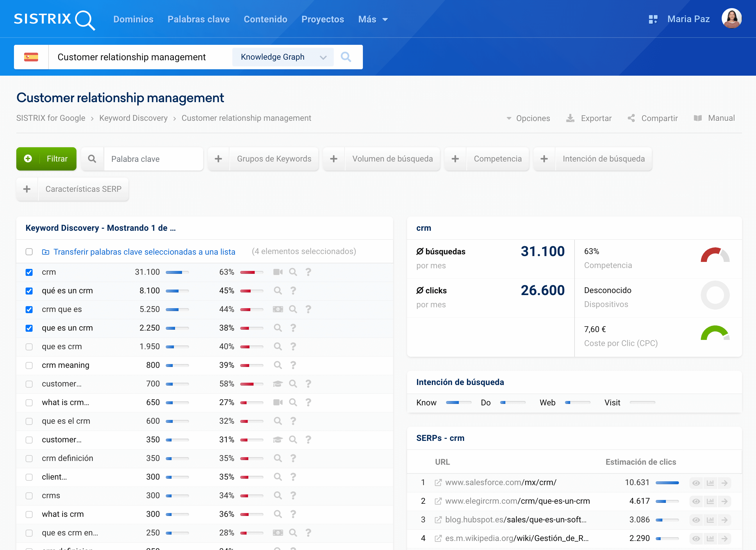Click the video feature icon in crm row

pos(278,272)
